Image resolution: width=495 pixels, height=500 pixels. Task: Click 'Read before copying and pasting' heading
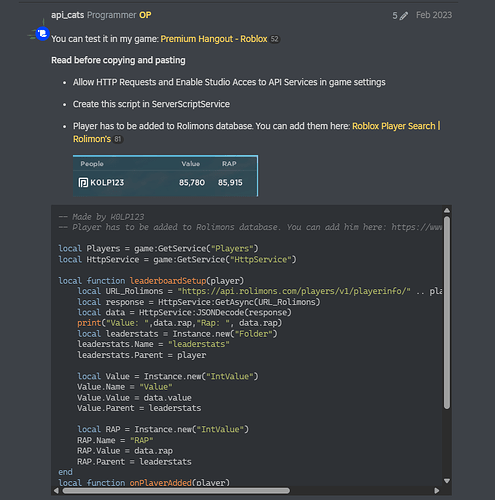(x=118, y=60)
